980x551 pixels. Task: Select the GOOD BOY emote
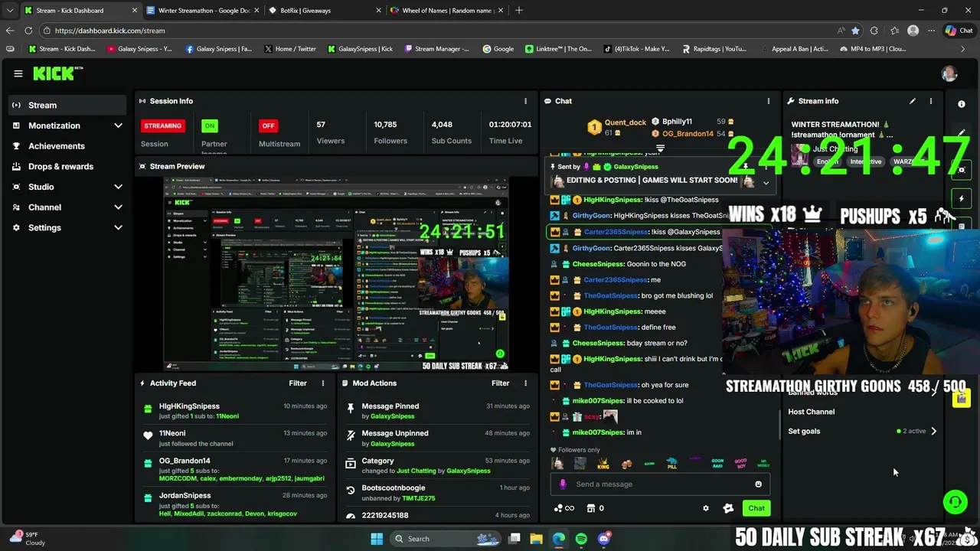[740, 464]
